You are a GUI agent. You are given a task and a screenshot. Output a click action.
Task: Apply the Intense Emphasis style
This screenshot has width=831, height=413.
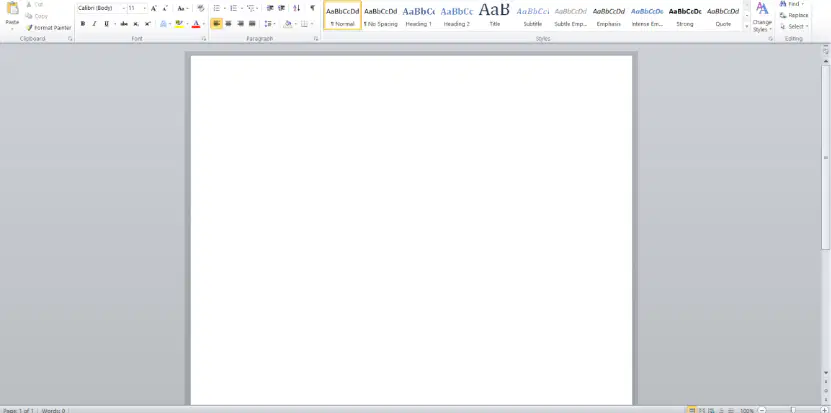(647, 15)
